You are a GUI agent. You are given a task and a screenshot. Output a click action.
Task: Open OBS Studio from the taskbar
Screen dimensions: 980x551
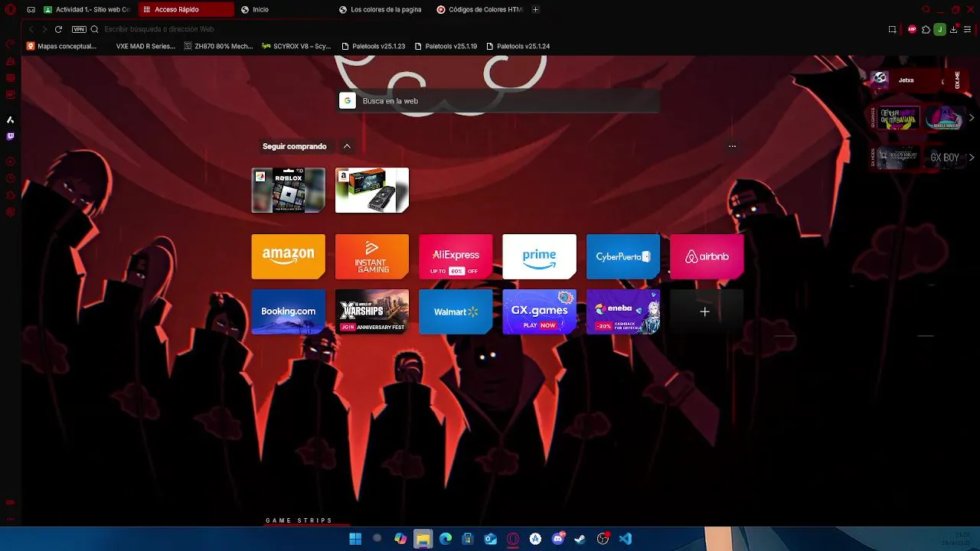(x=603, y=539)
